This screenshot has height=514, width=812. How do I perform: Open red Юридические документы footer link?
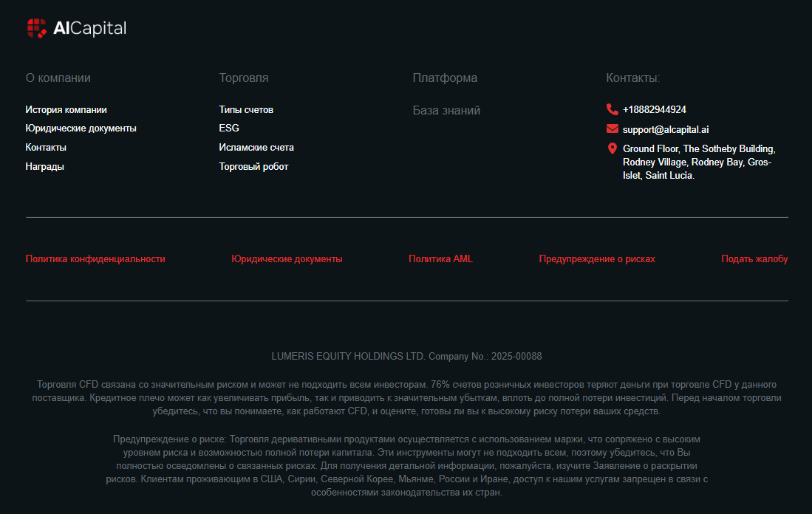(287, 259)
